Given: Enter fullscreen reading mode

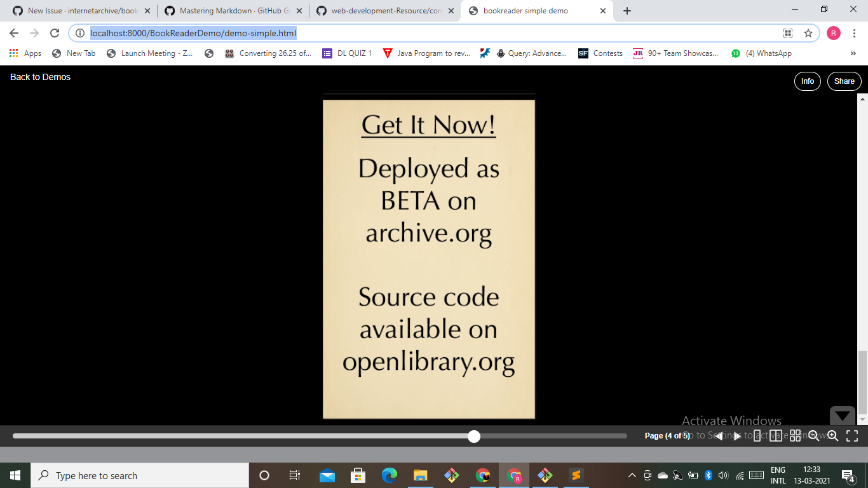Looking at the screenshot, I should coord(851,436).
